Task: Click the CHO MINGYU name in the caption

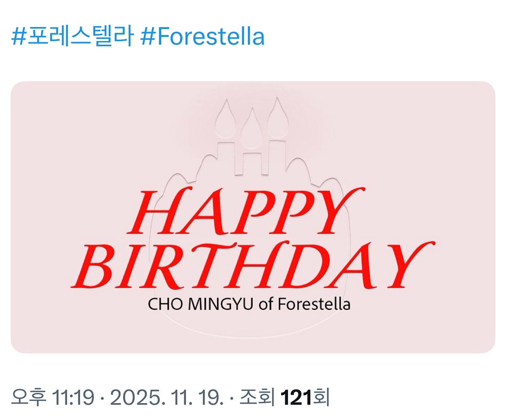Action: click(x=201, y=304)
